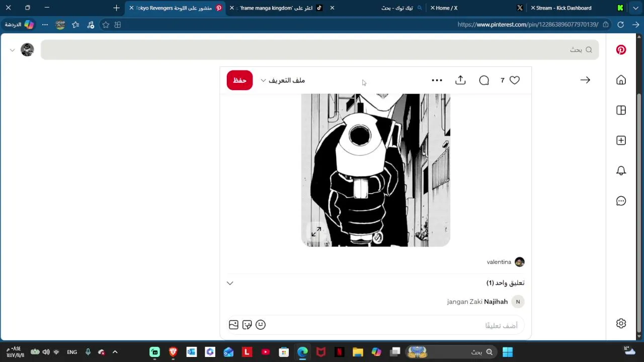
Task: Click the one comment heading
Action: point(505,283)
